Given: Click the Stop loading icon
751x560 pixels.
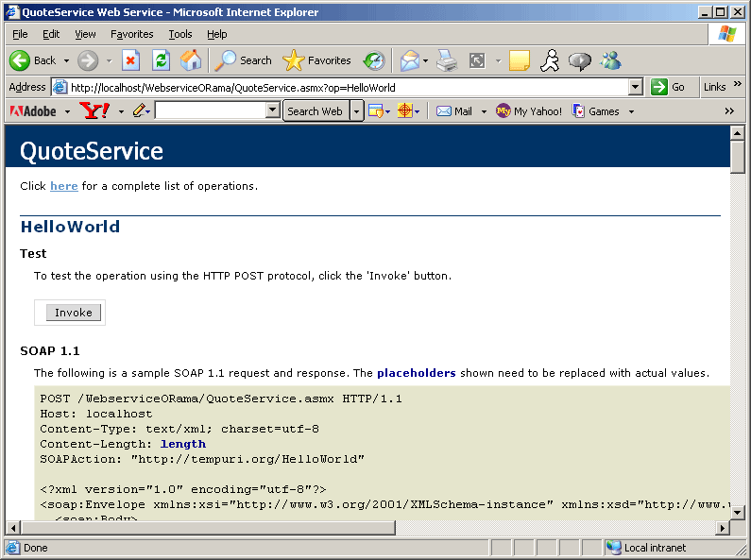Looking at the screenshot, I should [130, 60].
